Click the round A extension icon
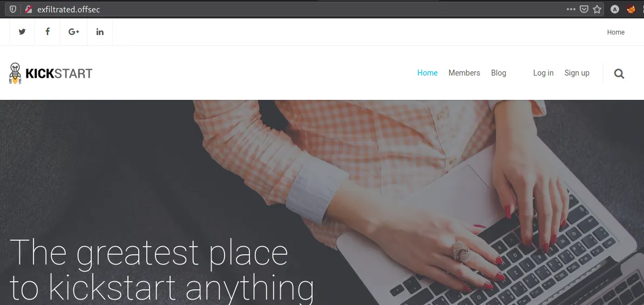Image resolution: width=644 pixels, height=305 pixels. [614, 9]
